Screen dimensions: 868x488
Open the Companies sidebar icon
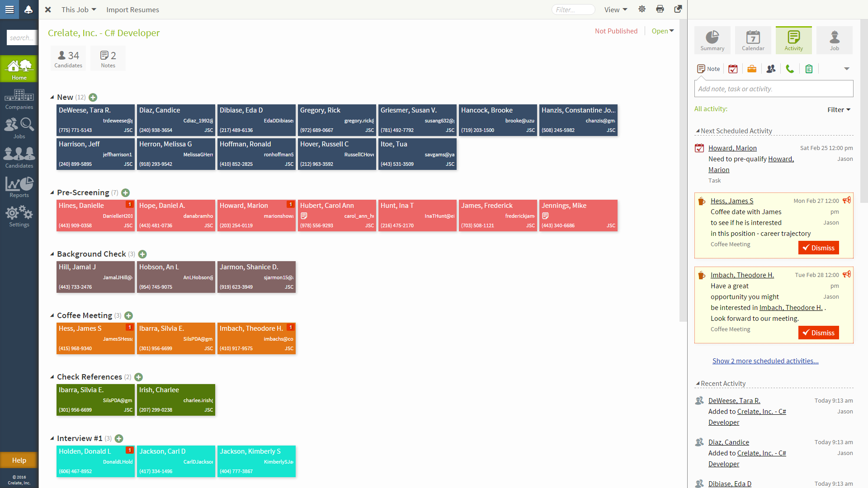click(19, 99)
